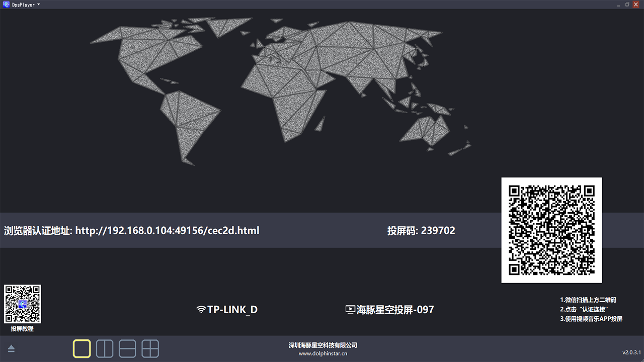The width and height of the screenshot is (644, 362).
Task: Choose the four-pane grid layout
Action: tap(150, 348)
